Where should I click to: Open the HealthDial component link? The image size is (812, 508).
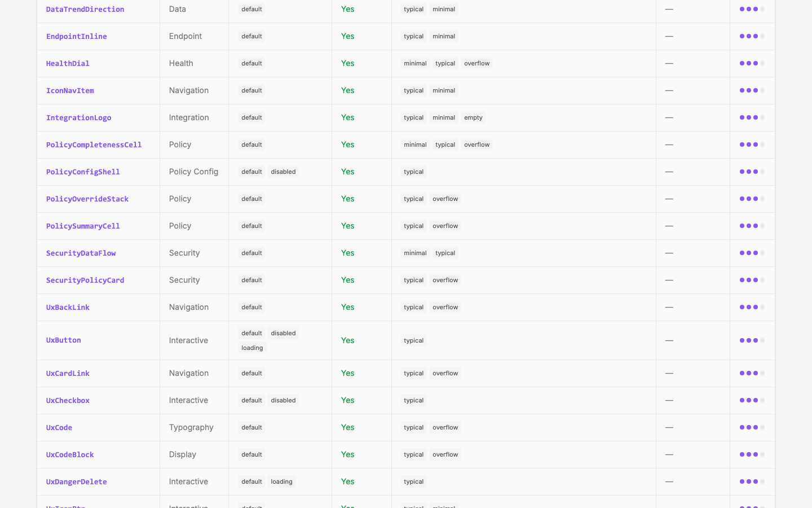[x=68, y=63]
